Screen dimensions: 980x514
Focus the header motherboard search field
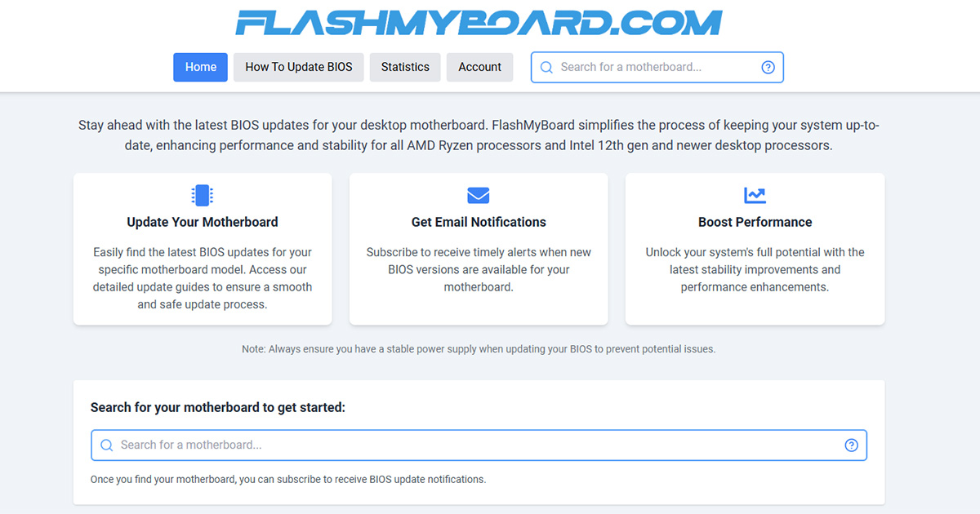pyautogui.click(x=653, y=68)
